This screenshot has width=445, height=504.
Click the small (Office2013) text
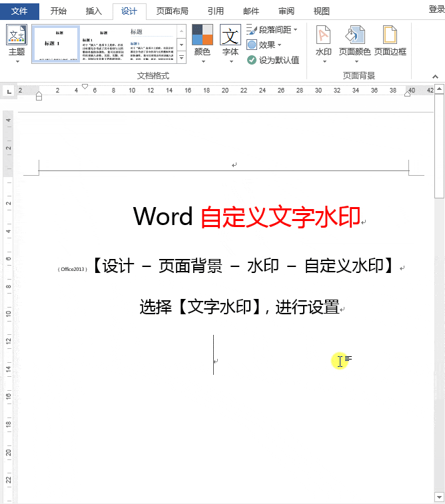click(73, 270)
